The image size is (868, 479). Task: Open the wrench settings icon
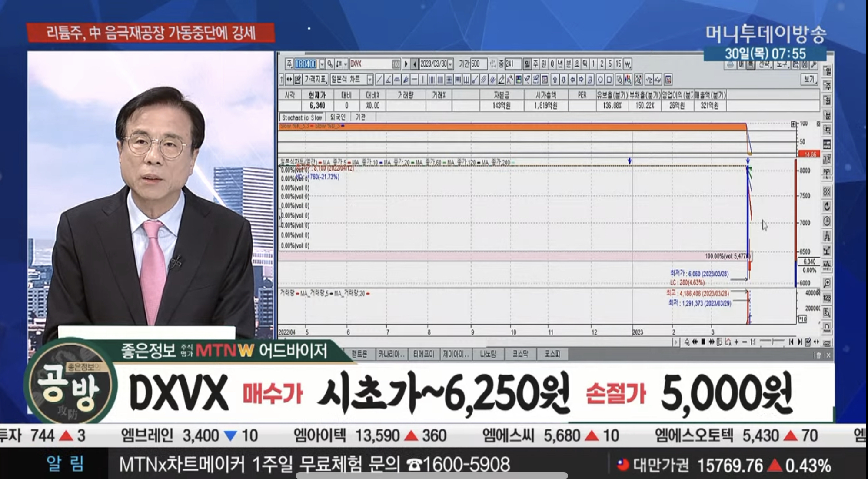(x=814, y=64)
